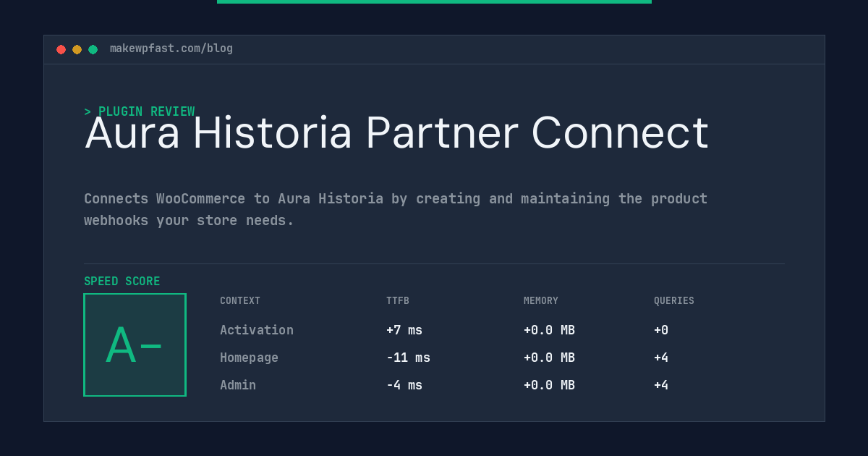Viewport: 868px width, 456px height.
Task: Click the red close dot
Action: [x=61, y=49]
